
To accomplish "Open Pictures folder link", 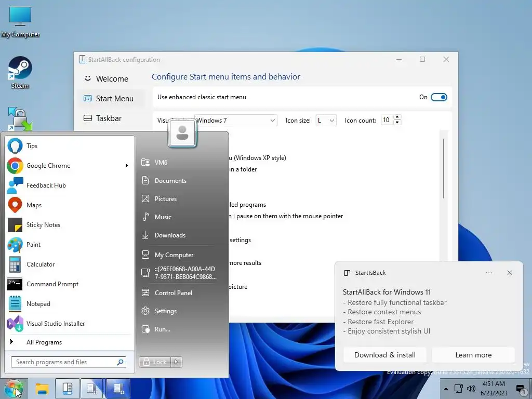I will point(181,199).
